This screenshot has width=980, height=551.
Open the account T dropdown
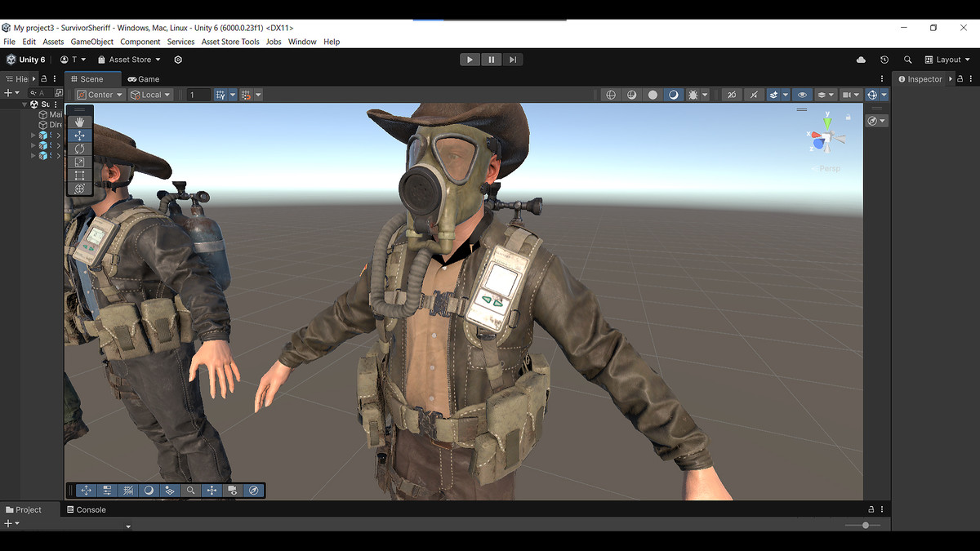[x=73, y=60]
